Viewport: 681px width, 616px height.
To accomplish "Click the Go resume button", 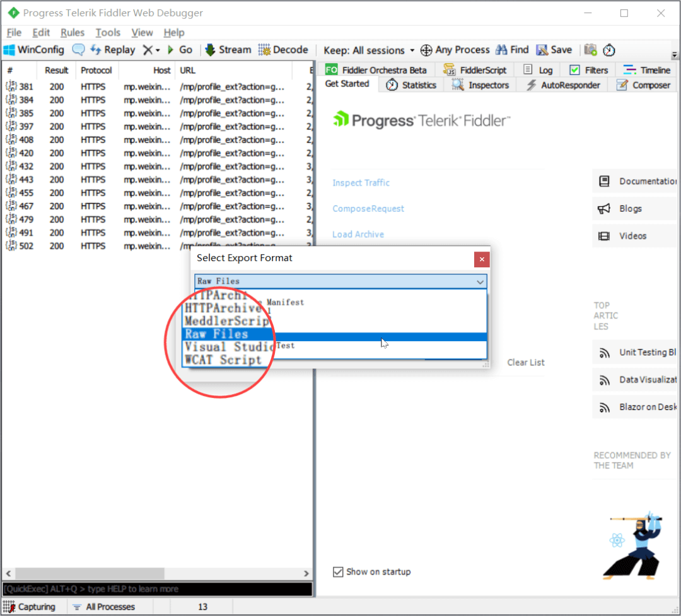I will (x=180, y=50).
